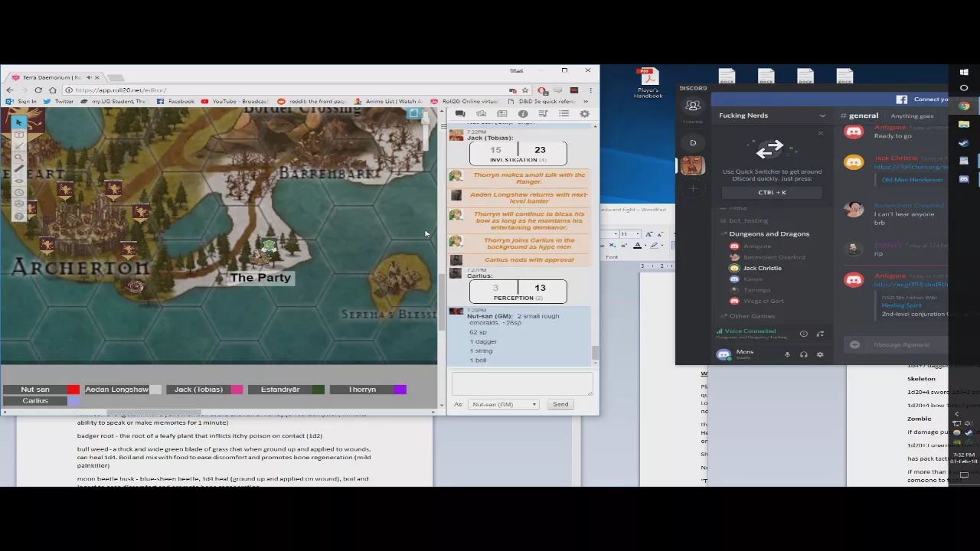Open Discord user settings gear
The height and width of the screenshot is (551, 980).
(x=820, y=354)
